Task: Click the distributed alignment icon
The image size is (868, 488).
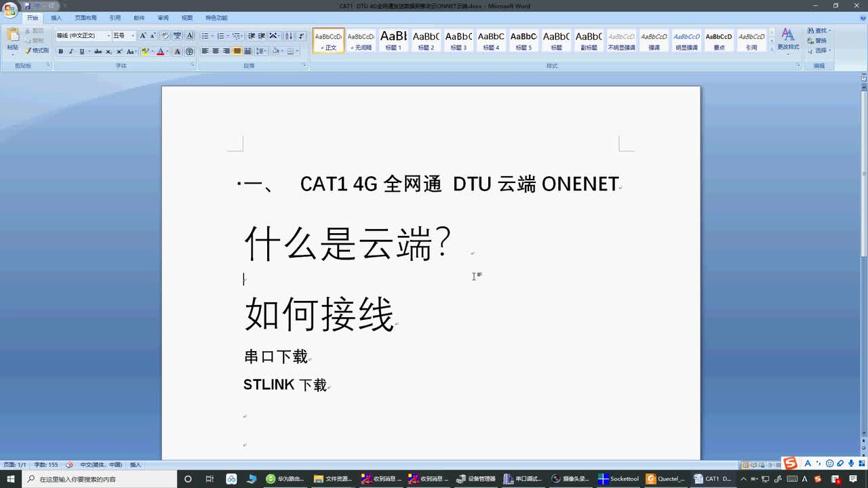Action: pos(248,52)
